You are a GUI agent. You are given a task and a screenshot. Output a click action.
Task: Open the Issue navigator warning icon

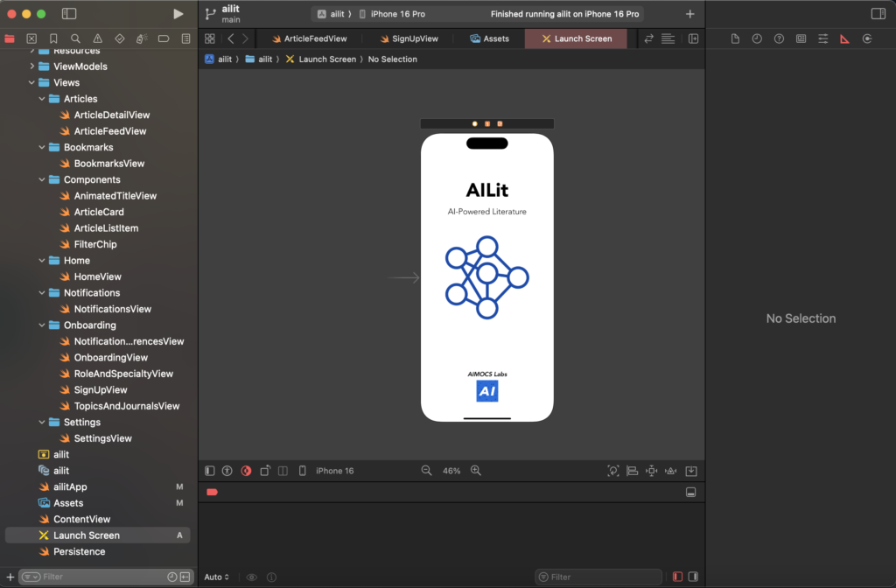pos(97,38)
